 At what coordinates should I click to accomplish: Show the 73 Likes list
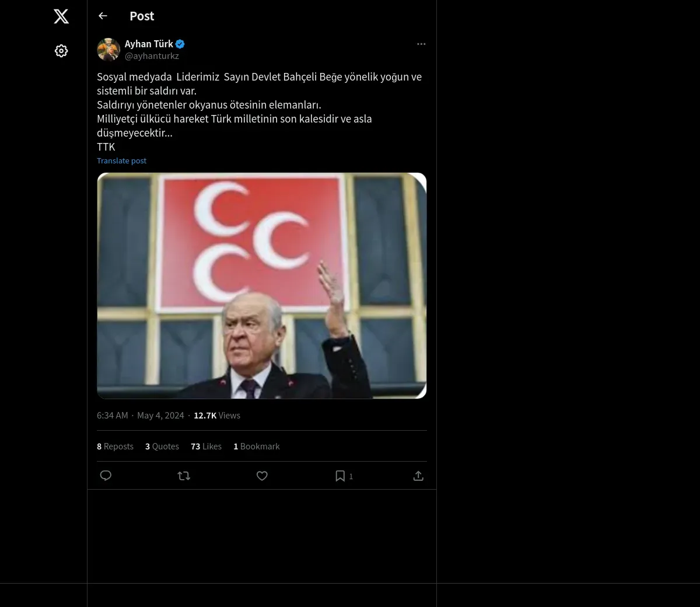[x=206, y=446]
